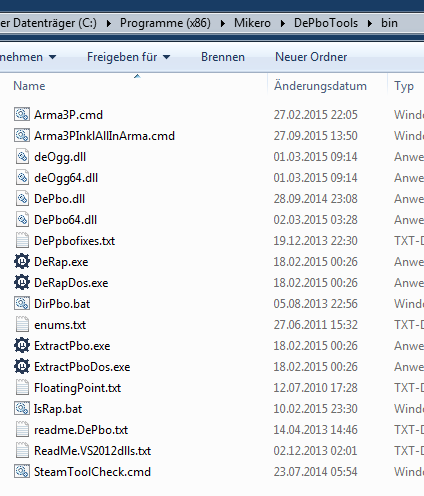
Task: Click the ExtractPbo.exe gear icon
Action: coord(22,346)
